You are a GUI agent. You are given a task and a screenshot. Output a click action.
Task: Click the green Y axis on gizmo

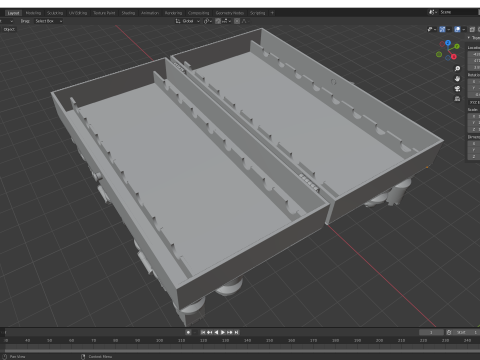coord(457,46)
